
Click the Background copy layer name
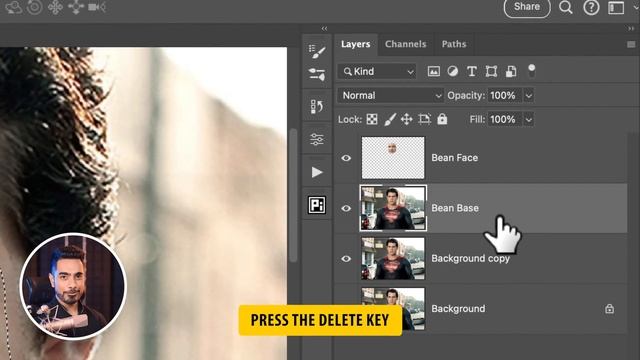(x=470, y=259)
